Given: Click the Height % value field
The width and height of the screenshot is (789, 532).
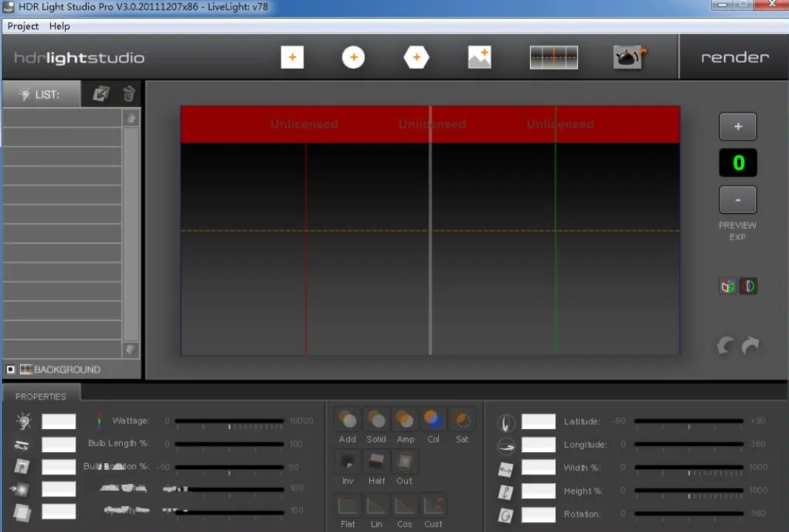Looking at the screenshot, I should 538,491.
